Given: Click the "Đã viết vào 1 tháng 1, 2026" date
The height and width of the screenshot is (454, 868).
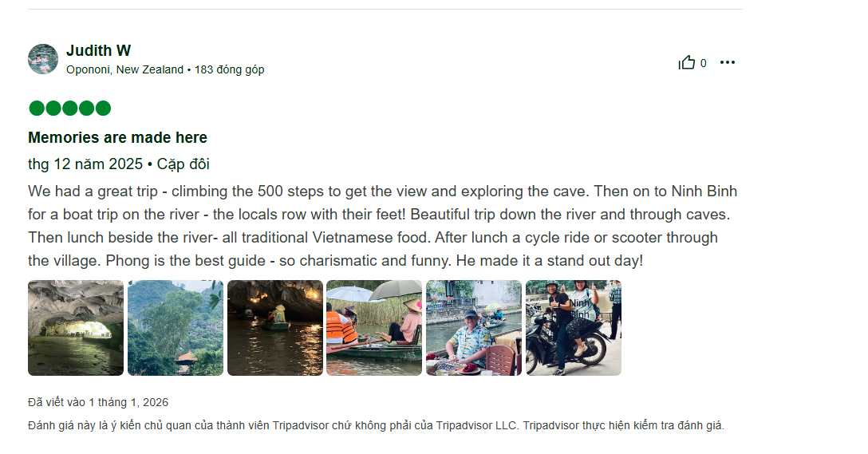Looking at the screenshot, I should (98, 402).
